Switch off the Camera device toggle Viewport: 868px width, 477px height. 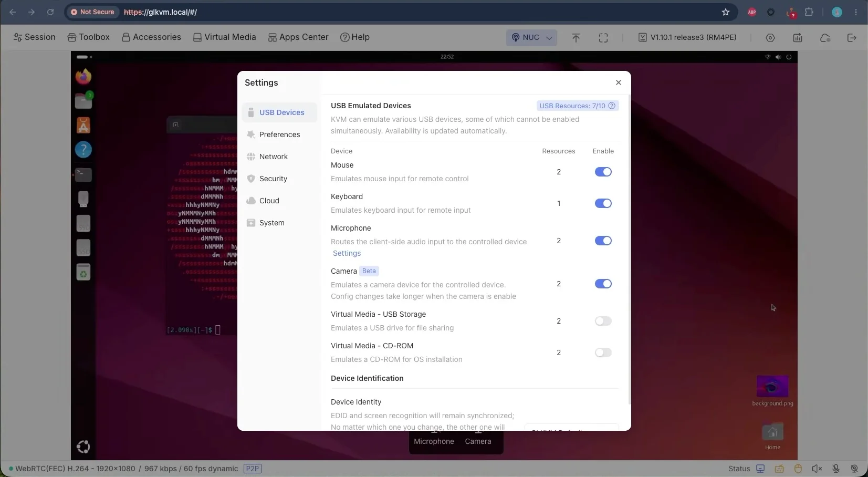[603, 284]
